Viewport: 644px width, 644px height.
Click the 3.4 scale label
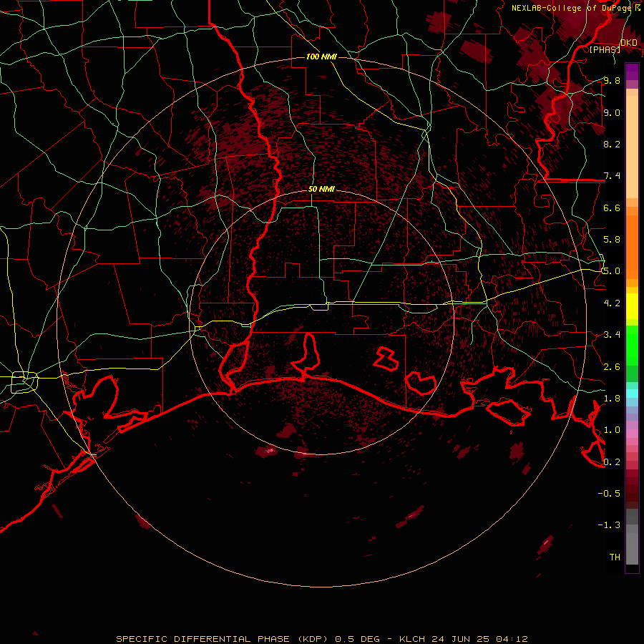pyautogui.click(x=612, y=335)
